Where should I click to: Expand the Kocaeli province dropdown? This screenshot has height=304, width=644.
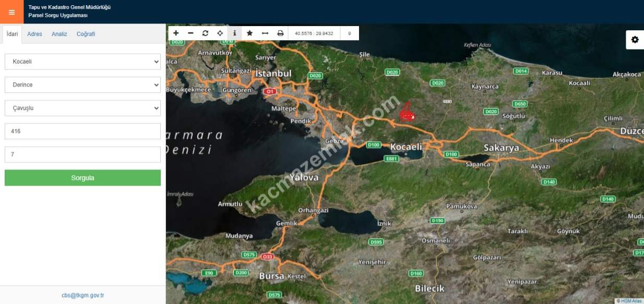pos(82,62)
